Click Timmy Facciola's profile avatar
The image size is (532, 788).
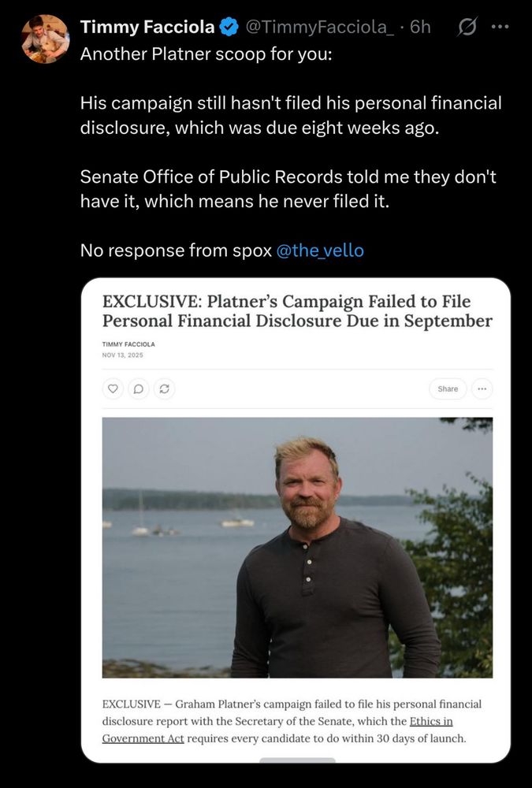pyautogui.click(x=45, y=39)
